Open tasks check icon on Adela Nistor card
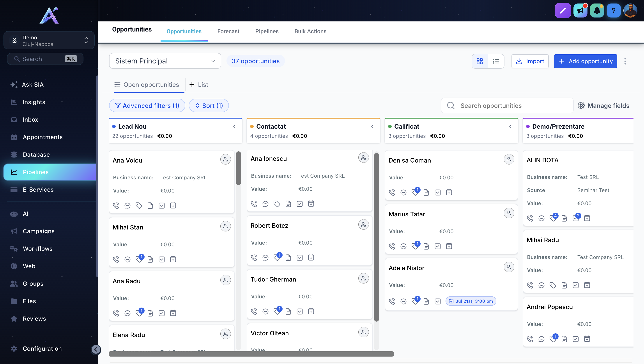 coord(437,301)
